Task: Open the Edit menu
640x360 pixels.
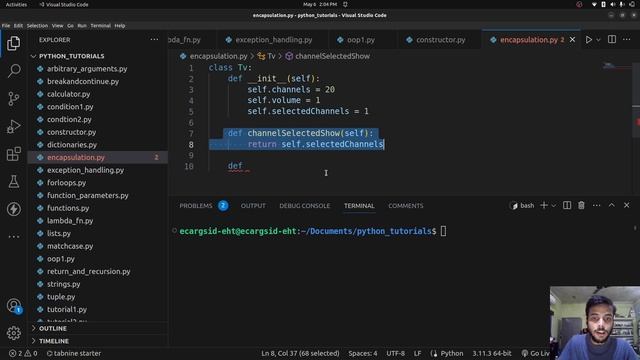Action: [18, 26]
